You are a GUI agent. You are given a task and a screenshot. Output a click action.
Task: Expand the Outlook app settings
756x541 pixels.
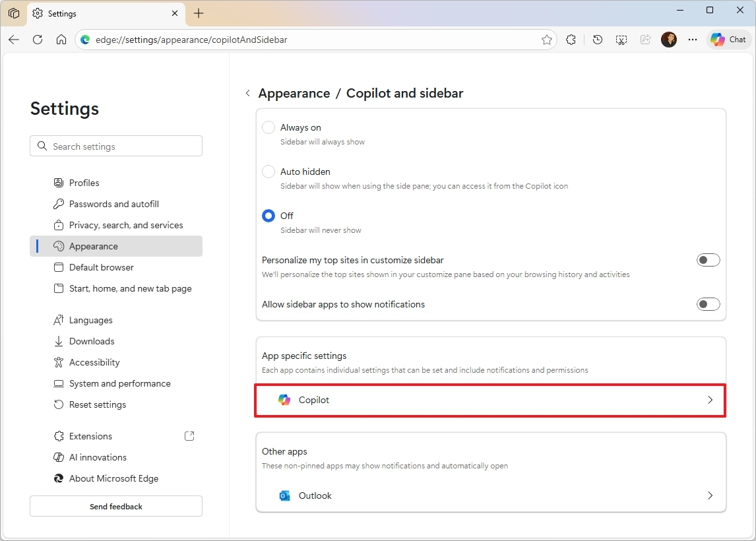point(490,495)
